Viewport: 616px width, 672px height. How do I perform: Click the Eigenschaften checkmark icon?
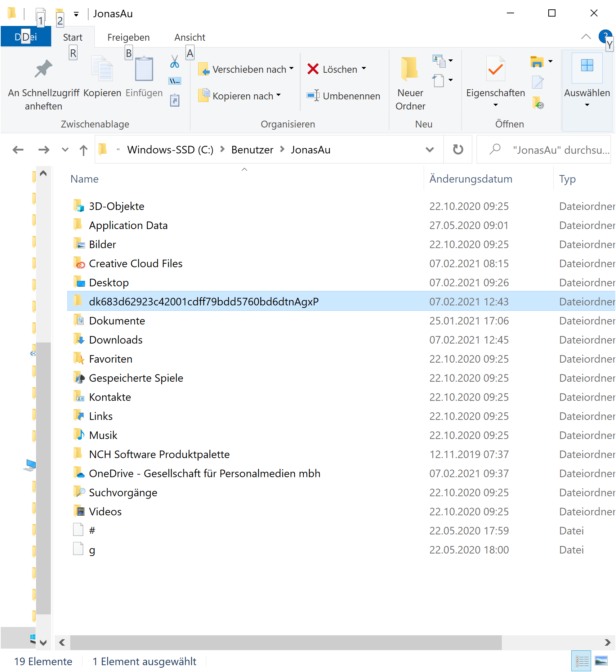(495, 69)
